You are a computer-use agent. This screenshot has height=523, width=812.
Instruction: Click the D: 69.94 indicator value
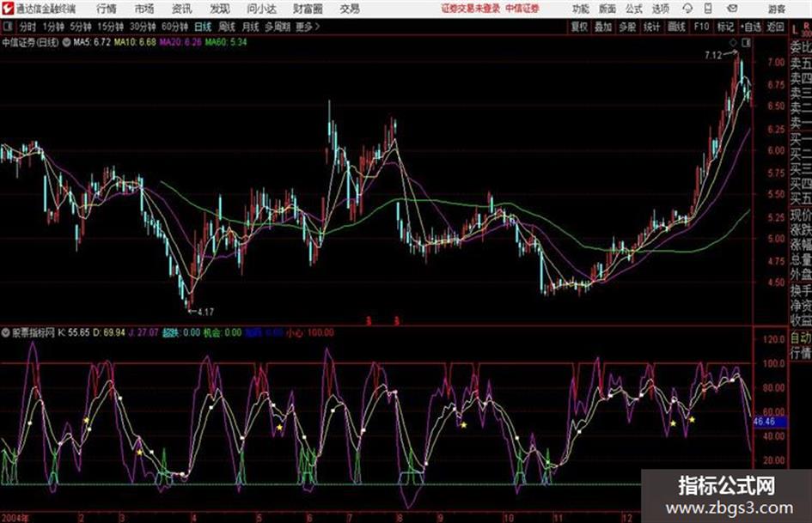pos(109,332)
